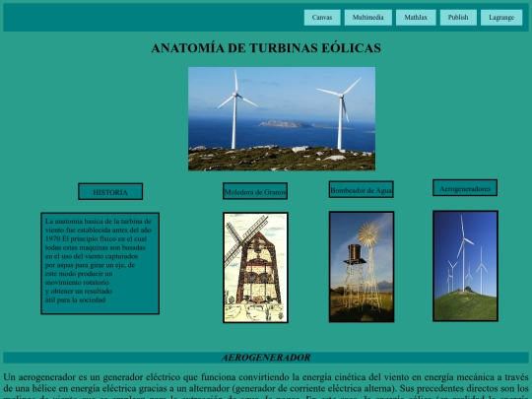This screenshot has height=399, width=532.
Task: Select the Bombeador de Agua button
Action: [362, 189]
